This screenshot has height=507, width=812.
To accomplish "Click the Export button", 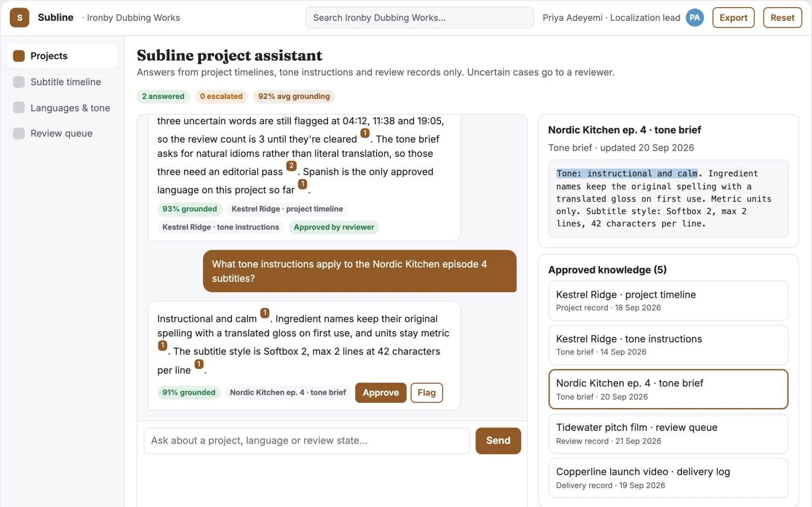I will click(733, 18).
